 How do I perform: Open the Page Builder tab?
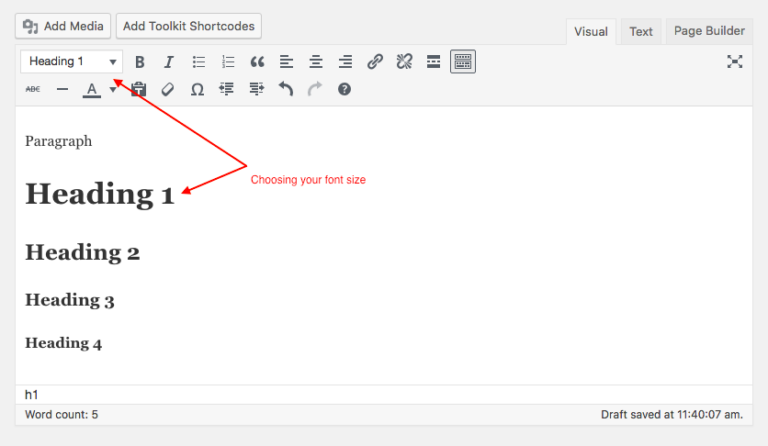[x=709, y=31]
